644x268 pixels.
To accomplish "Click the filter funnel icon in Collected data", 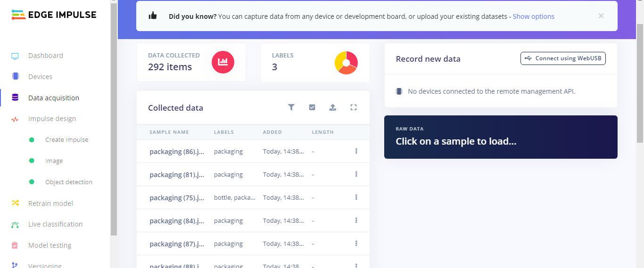I will click(x=291, y=107).
